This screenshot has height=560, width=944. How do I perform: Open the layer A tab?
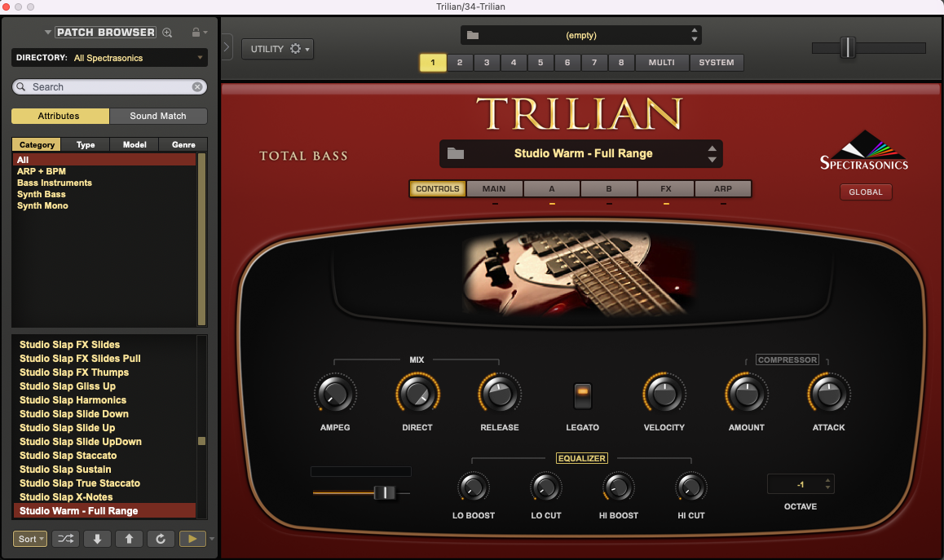pyautogui.click(x=551, y=189)
